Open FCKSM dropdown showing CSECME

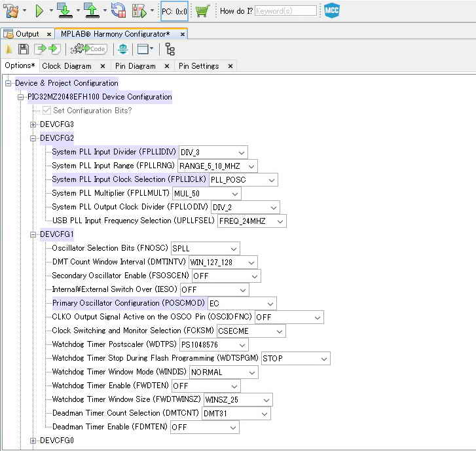click(251, 331)
